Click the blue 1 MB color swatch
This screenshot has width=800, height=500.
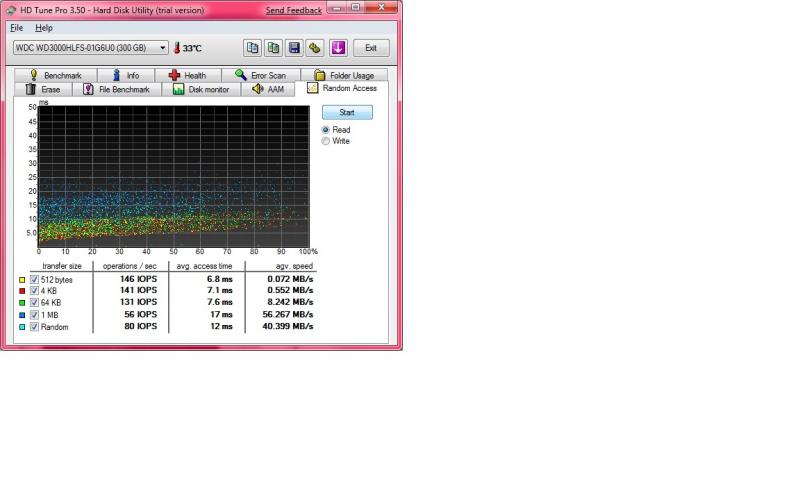(x=22, y=315)
